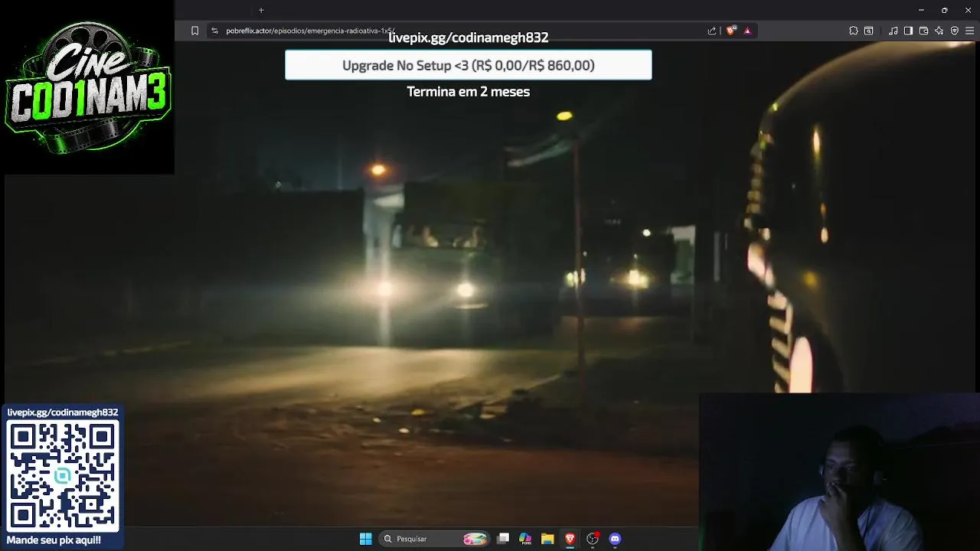The height and width of the screenshot is (551, 980).
Task: Open the Brave Wallet icon
Action: (923, 31)
